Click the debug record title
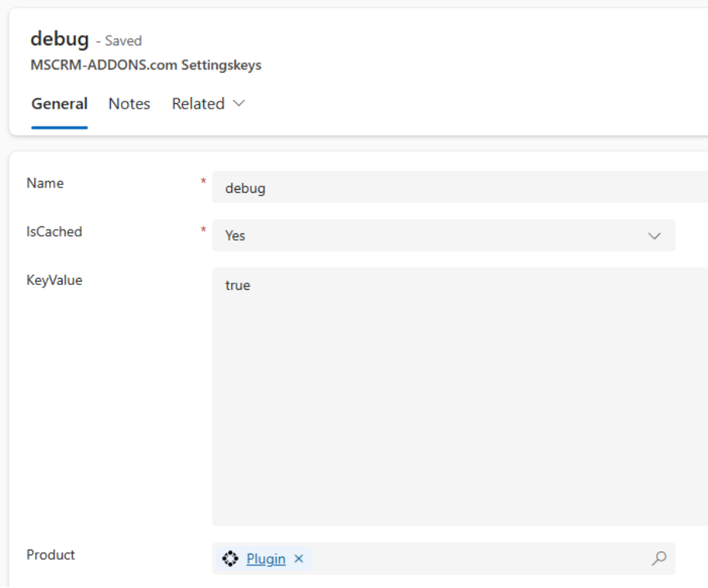 pyautogui.click(x=59, y=39)
